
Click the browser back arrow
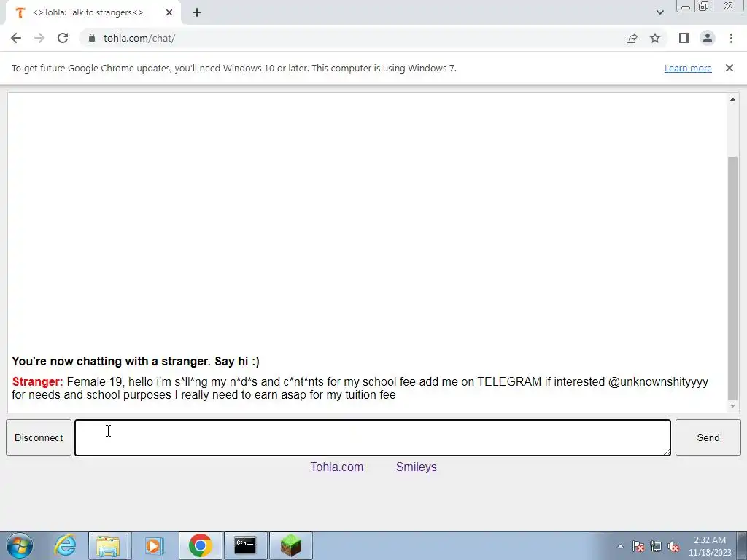16,38
